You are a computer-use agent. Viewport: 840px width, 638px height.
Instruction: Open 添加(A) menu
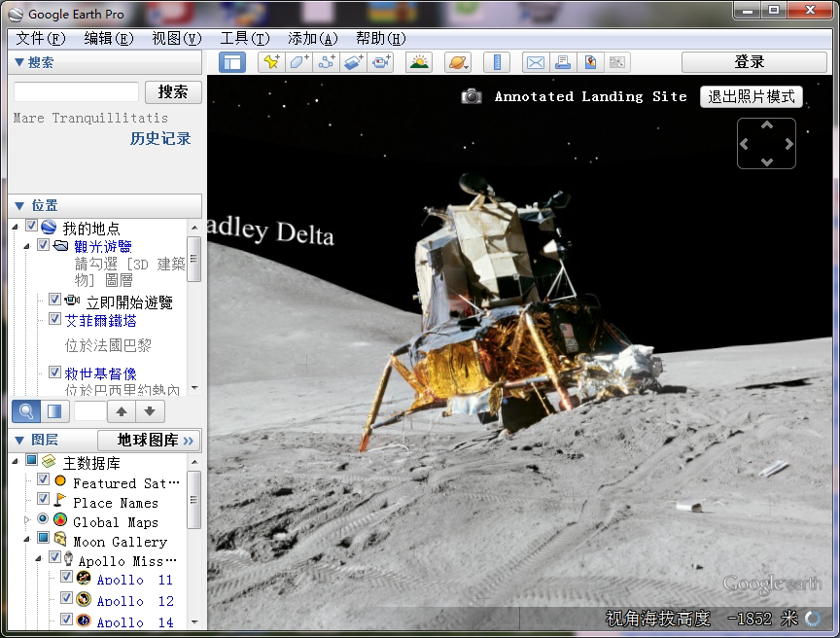pos(313,38)
